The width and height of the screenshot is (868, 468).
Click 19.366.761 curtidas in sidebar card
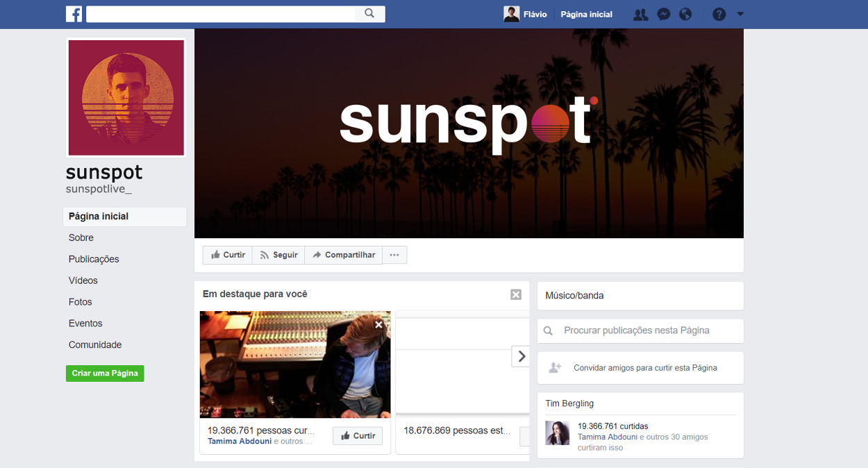[612, 426]
